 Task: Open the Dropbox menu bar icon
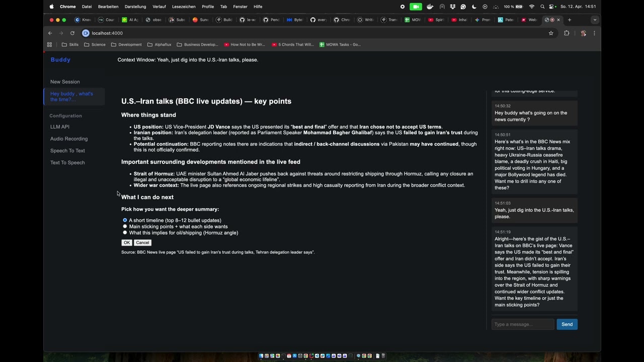click(x=453, y=7)
